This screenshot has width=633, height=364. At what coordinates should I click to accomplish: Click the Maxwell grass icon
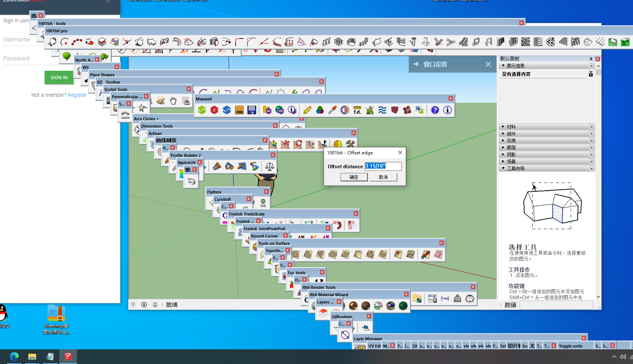(370, 110)
